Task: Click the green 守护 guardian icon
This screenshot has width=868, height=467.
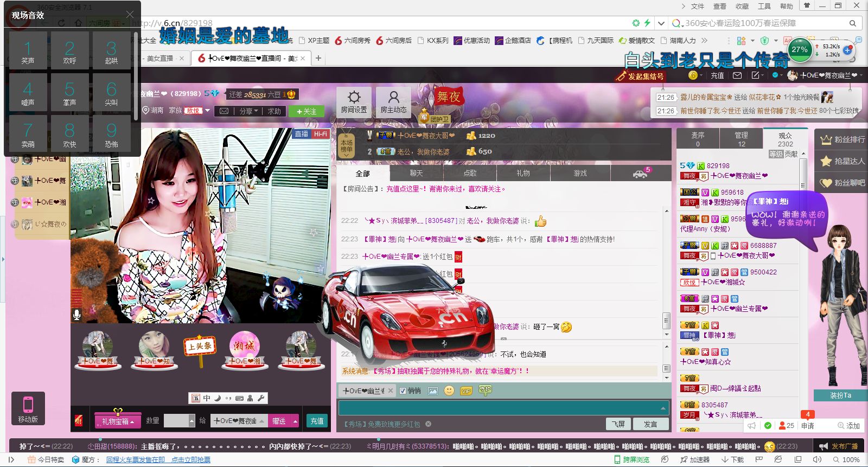Action: point(485,389)
